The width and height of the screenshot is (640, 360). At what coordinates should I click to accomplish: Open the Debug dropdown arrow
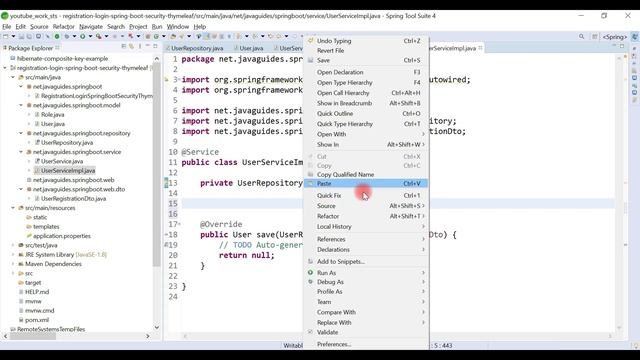pos(74,36)
